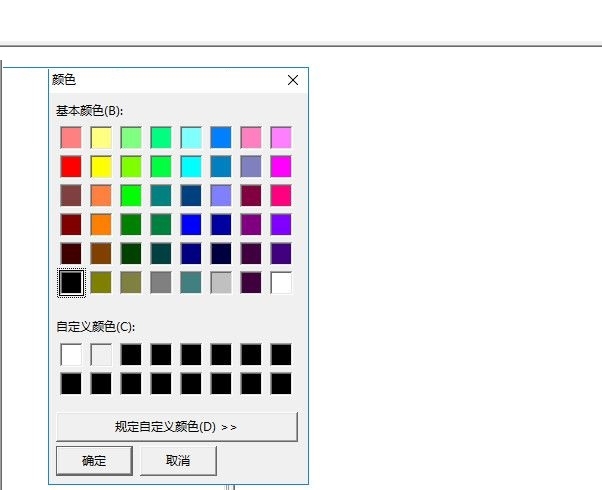
Task: Select the white custom color slot
Action: [71, 354]
